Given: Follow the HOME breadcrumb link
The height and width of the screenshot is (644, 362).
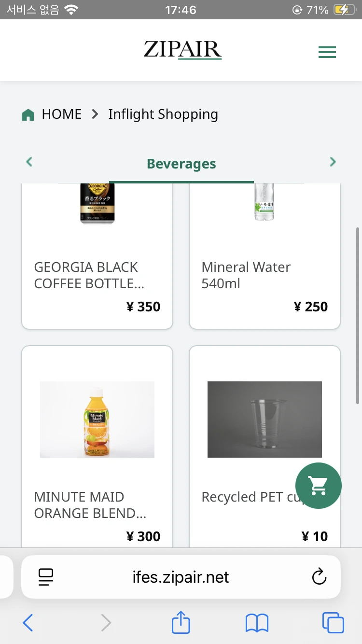Looking at the screenshot, I should point(62,114).
